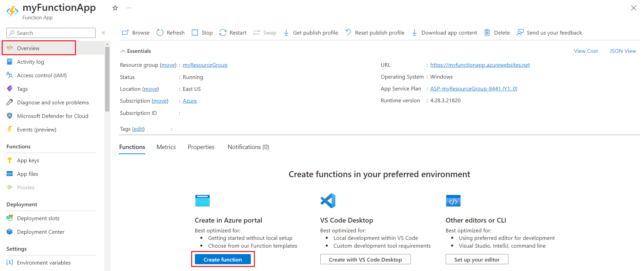The width and height of the screenshot is (644, 271).
Task: Open JSON View link
Action: coord(623,51)
